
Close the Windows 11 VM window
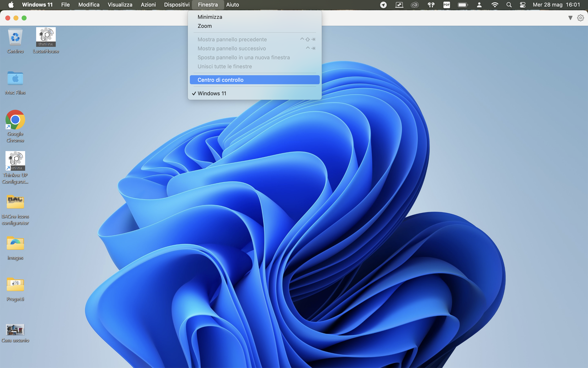[8, 18]
